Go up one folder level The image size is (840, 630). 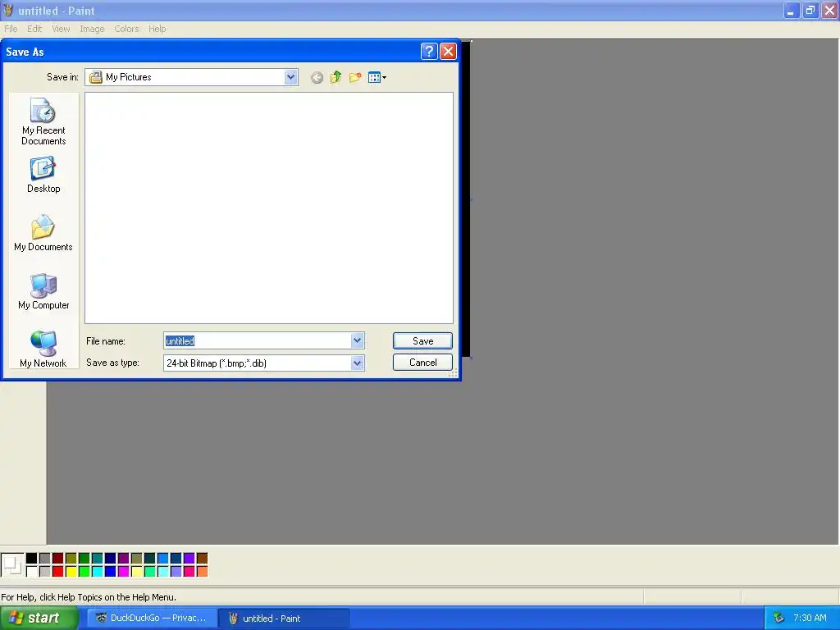336,78
